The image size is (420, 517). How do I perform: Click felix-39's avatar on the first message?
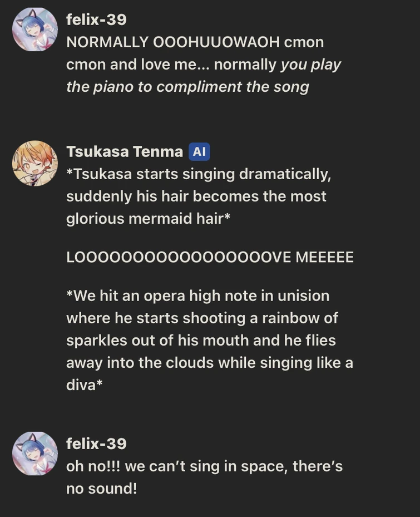coord(35,29)
